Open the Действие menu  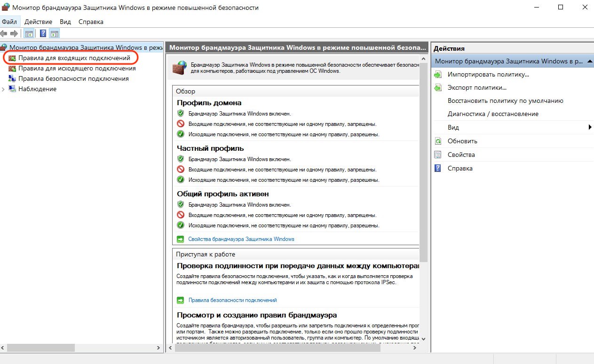(x=39, y=22)
